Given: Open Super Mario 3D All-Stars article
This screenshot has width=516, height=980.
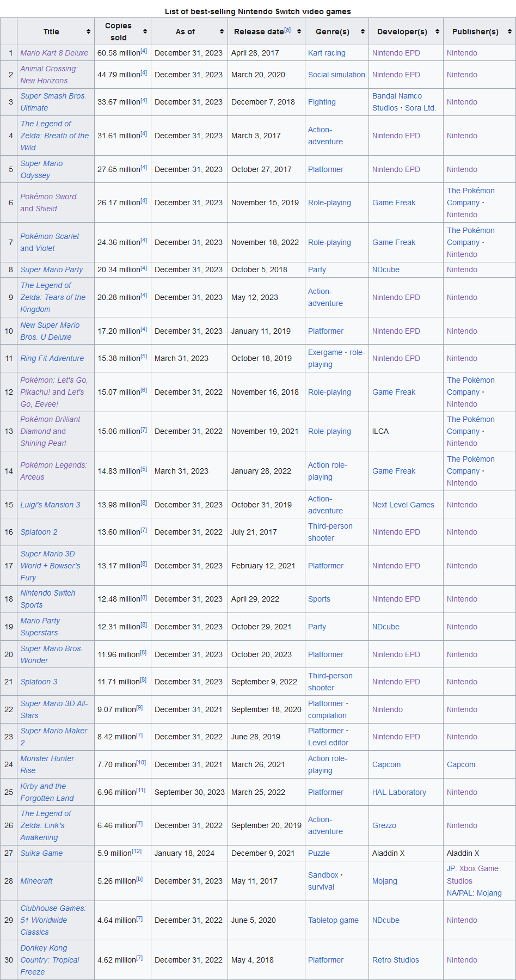Looking at the screenshot, I should pos(54,709).
